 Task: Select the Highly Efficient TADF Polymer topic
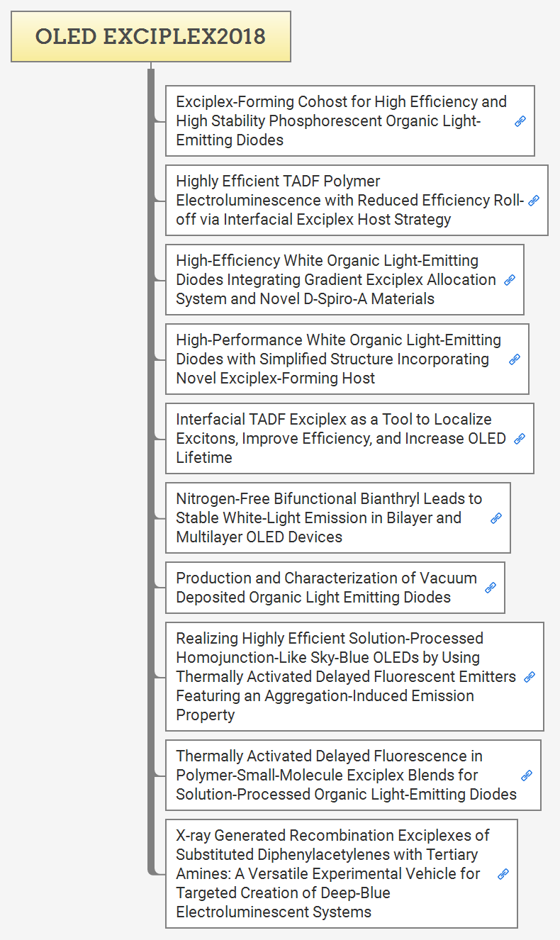click(x=347, y=200)
